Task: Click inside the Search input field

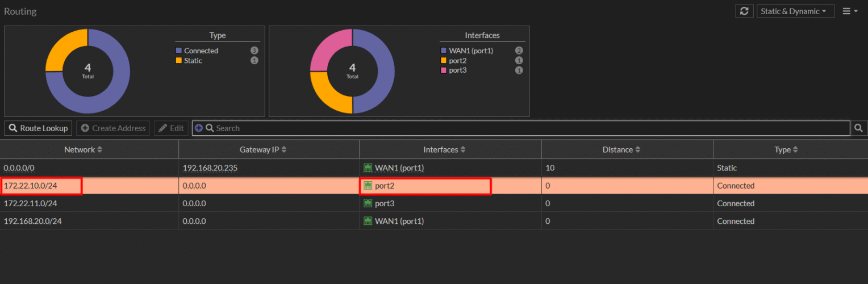Action: [x=511, y=128]
